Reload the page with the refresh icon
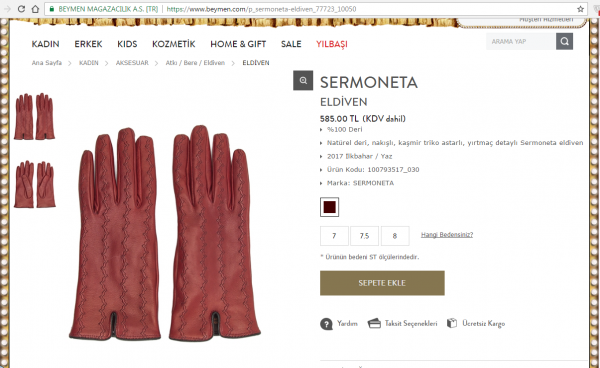 coord(21,9)
